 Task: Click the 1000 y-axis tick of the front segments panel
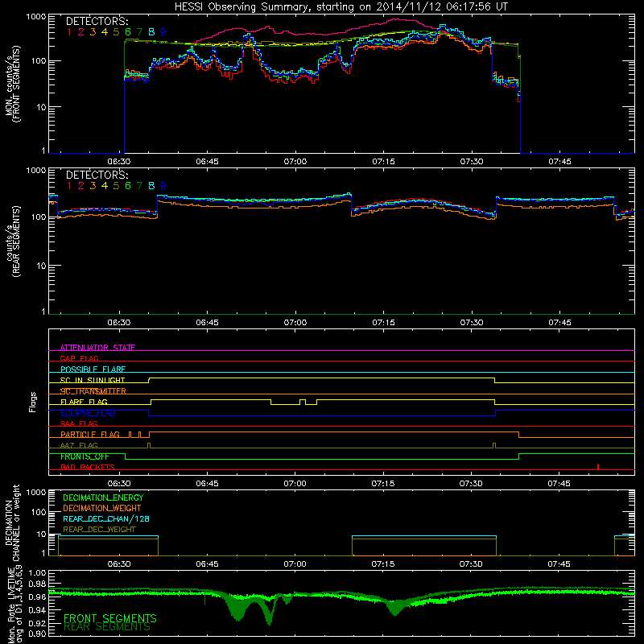35,17
